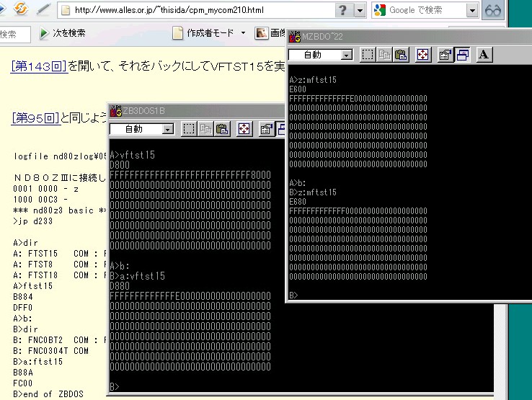The height and width of the screenshot is (400, 532).
Task: Click the wand pencil icon in browser toolbar
Action: tap(43, 9)
